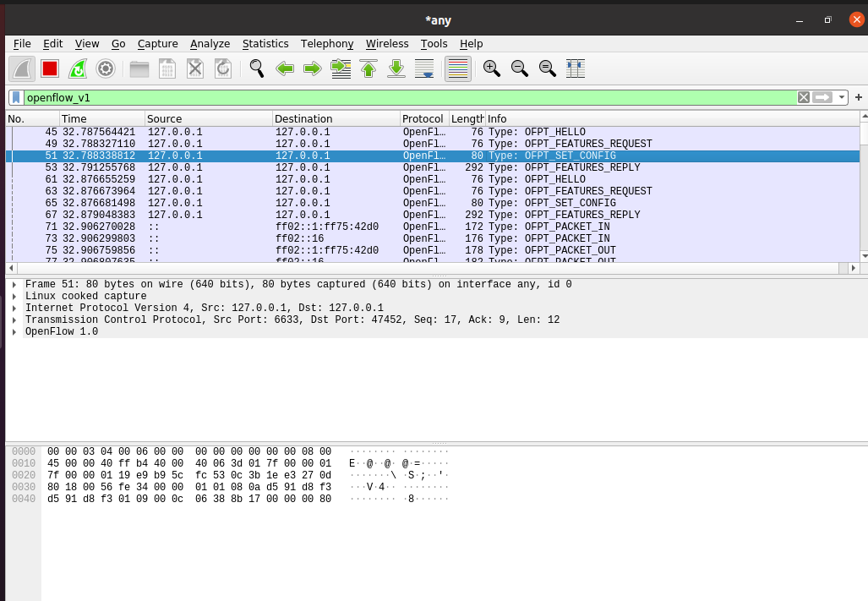This screenshot has width=868, height=601.
Task: Apply the display filter arrow
Action: click(822, 97)
